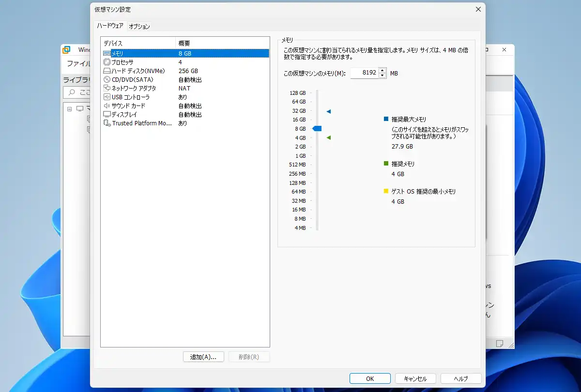This screenshot has height=392, width=581.
Task: Open help with the ヘルプ button
Action: click(x=461, y=379)
